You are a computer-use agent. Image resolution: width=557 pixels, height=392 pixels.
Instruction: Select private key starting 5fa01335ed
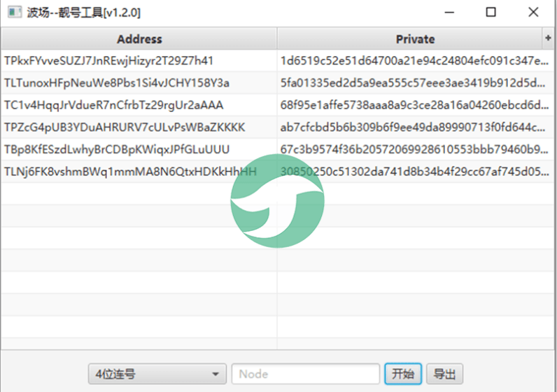click(413, 83)
